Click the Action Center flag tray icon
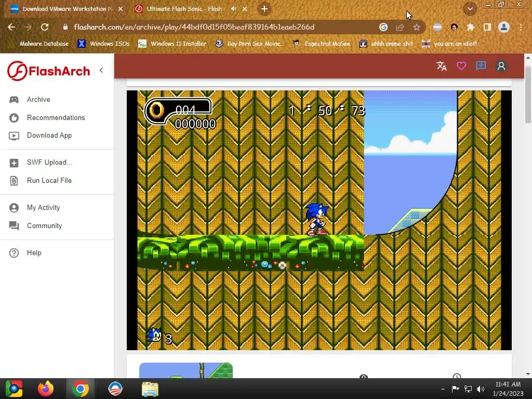Screen dimensions: 532x399 pyautogui.click(x=455, y=389)
